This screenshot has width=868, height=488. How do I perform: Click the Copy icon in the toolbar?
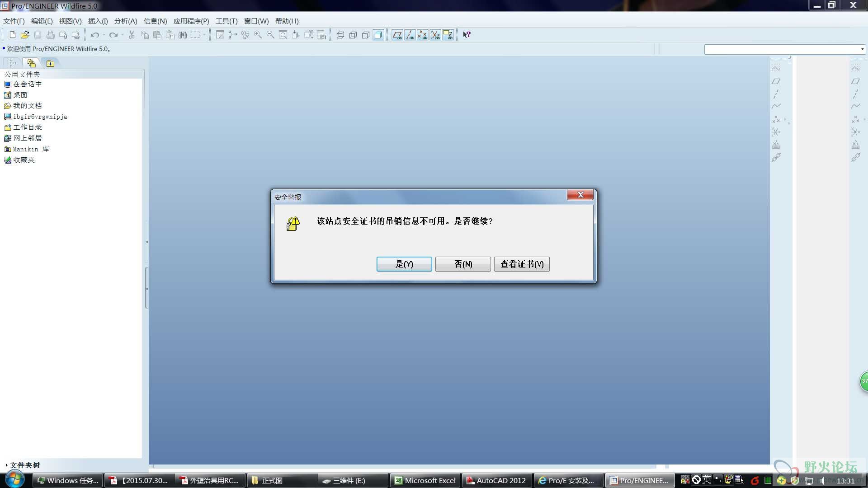[145, 35]
